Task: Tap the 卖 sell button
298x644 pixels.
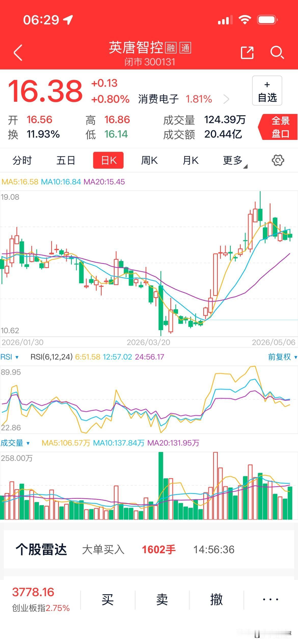Action: point(162,600)
